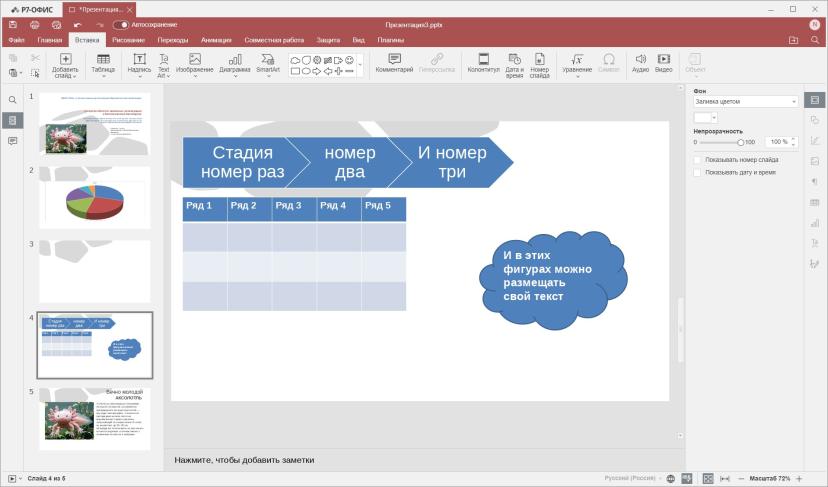Open the Файл menu

pos(16,40)
